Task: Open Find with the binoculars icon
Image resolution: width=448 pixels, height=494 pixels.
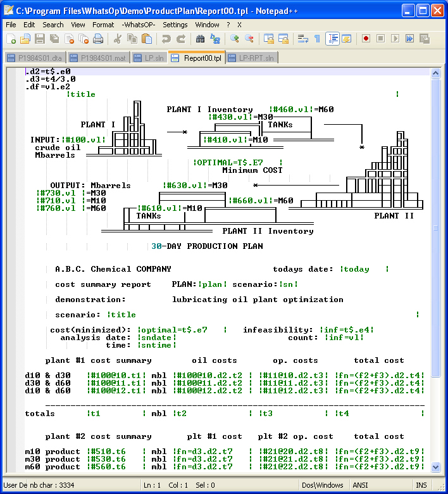Action: point(200,39)
